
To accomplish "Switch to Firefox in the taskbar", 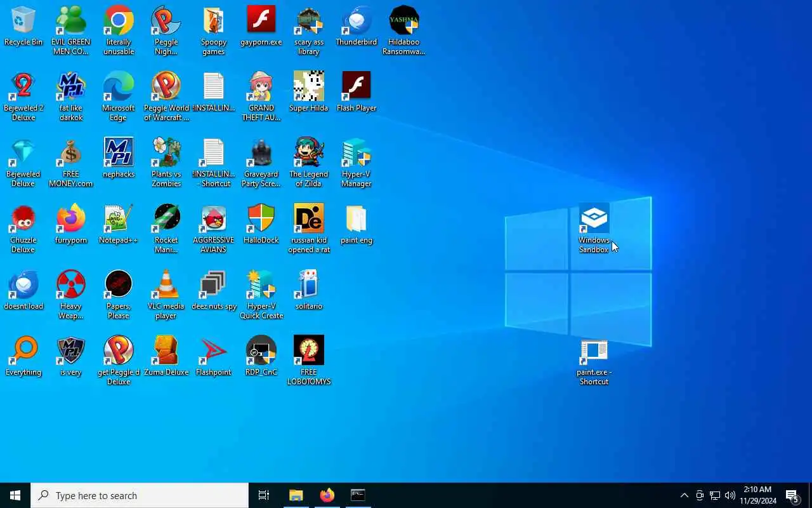I will coord(327,495).
